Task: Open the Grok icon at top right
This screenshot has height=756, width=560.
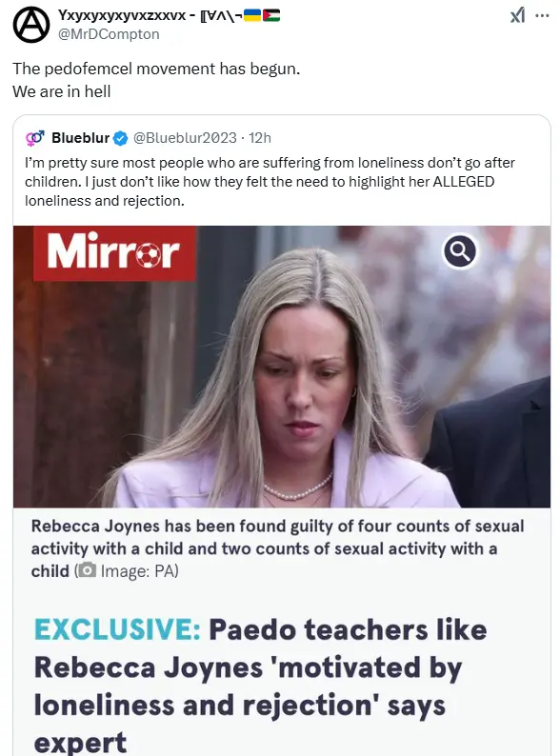Action: click(517, 16)
